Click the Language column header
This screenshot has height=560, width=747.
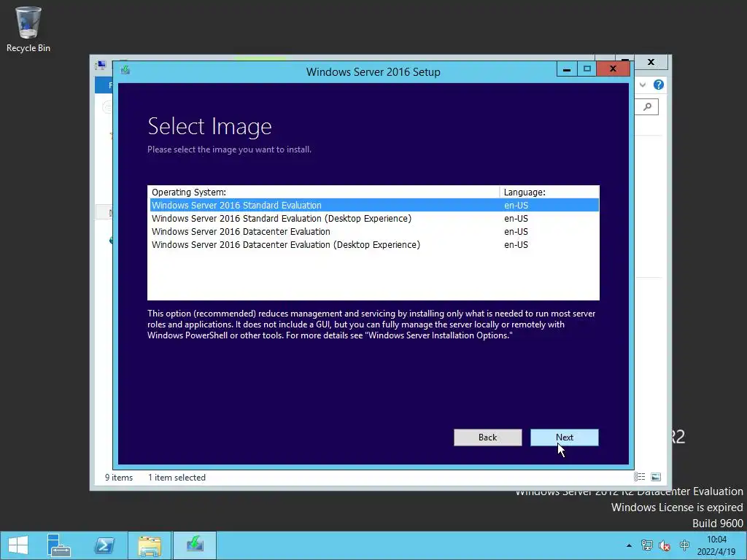[x=549, y=192]
